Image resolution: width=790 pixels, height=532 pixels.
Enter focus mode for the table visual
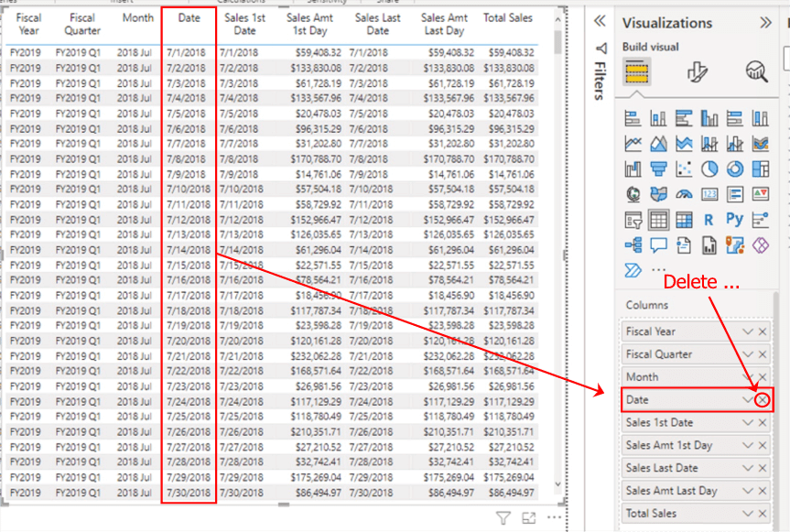click(x=528, y=517)
